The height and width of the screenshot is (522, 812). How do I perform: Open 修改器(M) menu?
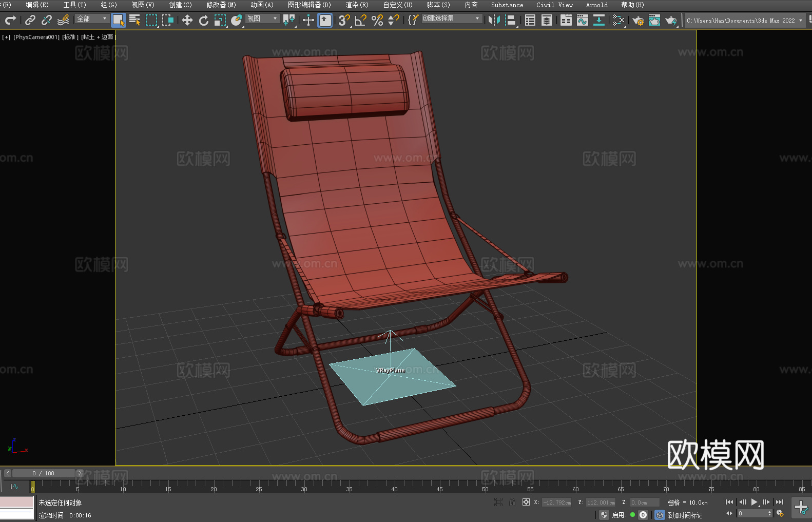[221, 5]
